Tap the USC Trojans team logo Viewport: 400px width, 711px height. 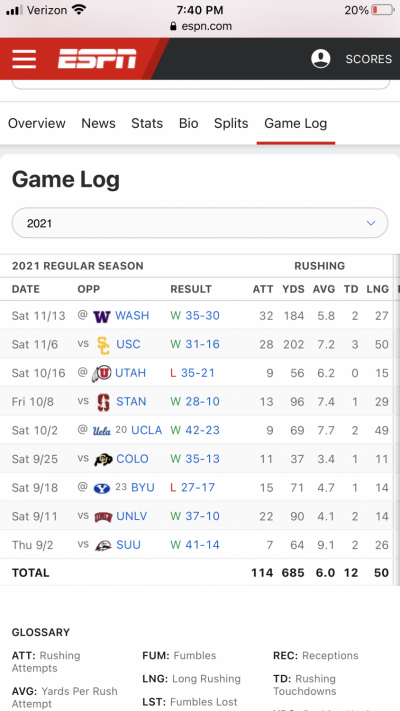point(103,345)
